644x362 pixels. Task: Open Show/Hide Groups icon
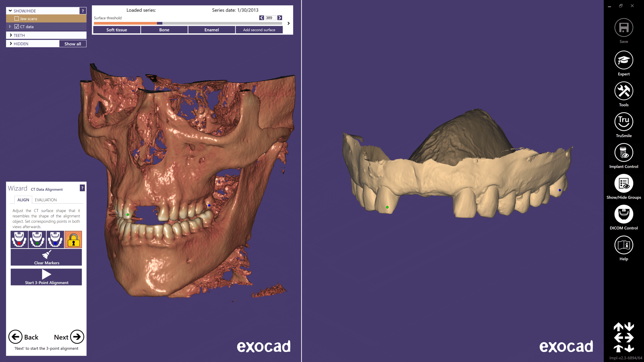pos(624,183)
